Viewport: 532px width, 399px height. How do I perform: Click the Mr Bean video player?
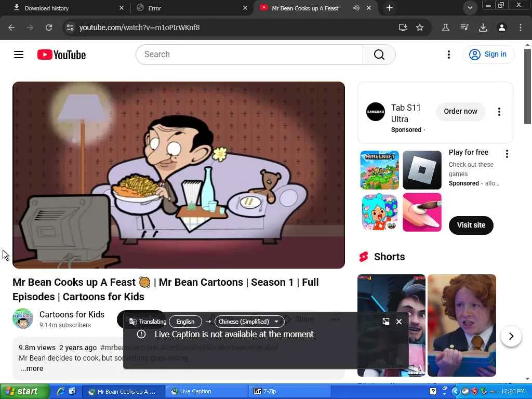179,175
